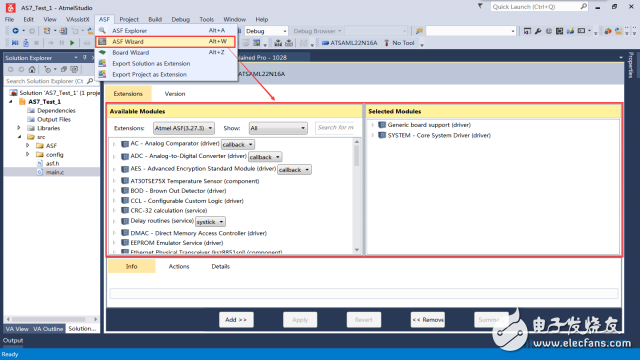The image size is (640, 360).
Task: Expand the AC Analog Comparator module
Action: point(115,144)
